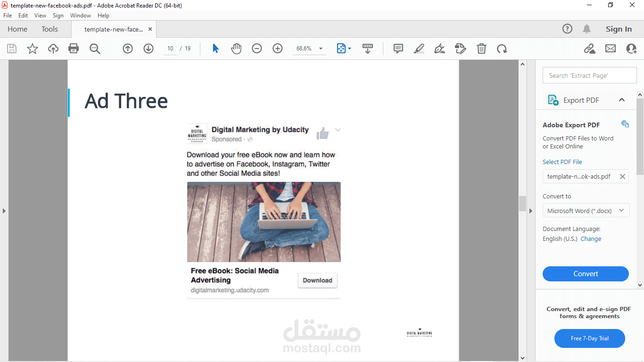
Task: Bookmark the file with the star icon
Action: coord(33,49)
